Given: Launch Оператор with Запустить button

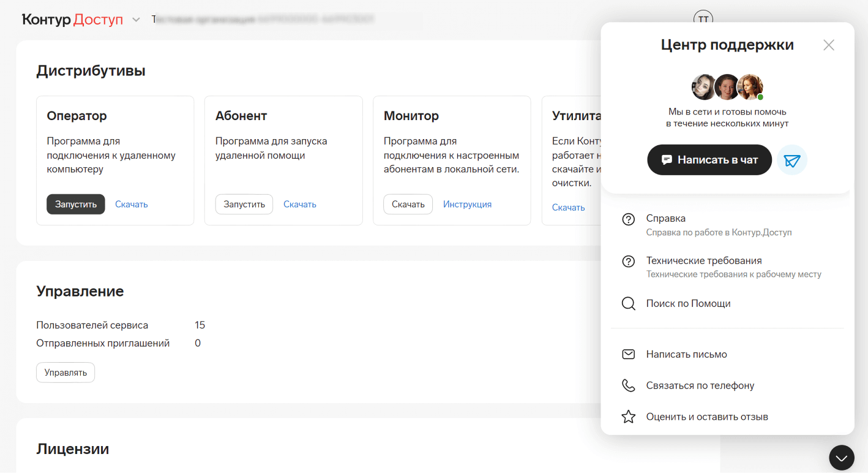Looking at the screenshot, I should (x=76, y=204).
